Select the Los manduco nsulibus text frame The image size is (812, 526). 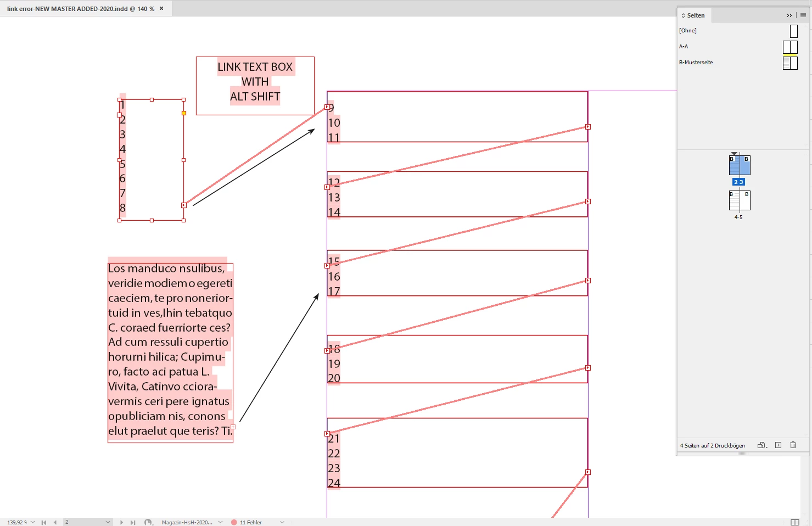tap(170, 353)
